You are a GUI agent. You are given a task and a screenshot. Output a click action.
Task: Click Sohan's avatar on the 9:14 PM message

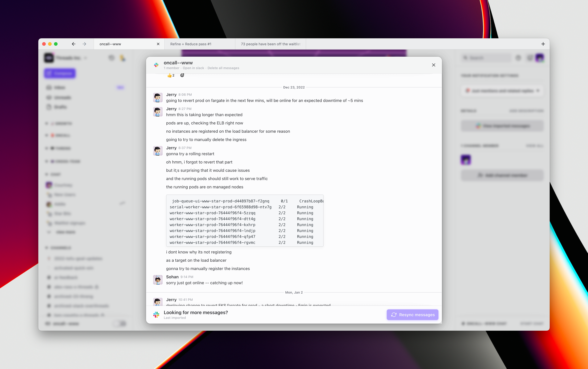click(158, 280)
